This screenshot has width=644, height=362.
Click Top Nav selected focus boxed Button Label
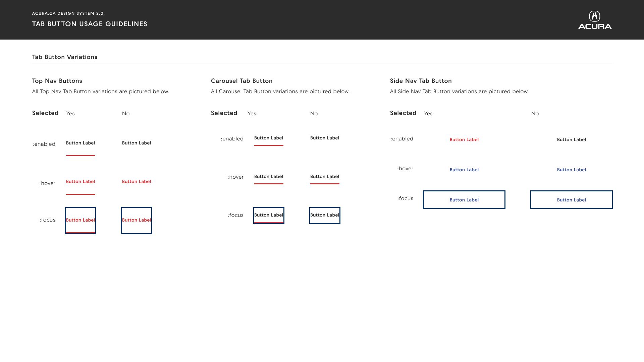coord(80,221)
